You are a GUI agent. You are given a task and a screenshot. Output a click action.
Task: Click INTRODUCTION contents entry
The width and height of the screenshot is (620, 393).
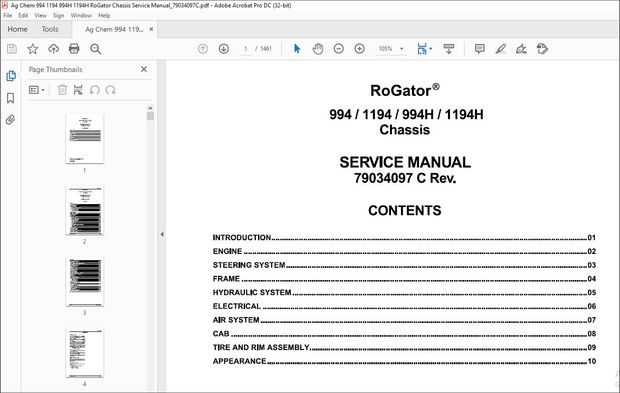(404, 238)
